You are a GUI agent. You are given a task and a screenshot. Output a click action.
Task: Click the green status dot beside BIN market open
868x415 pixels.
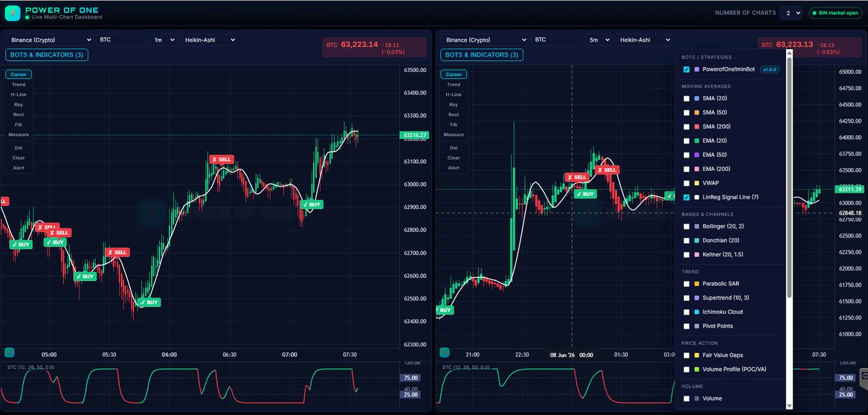(815, 12)
